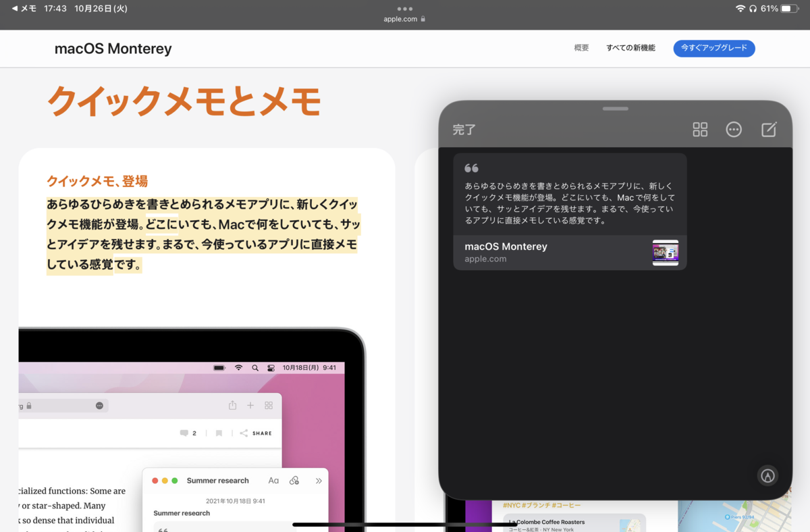Screen dimensions: 810x532
Task: Tap 完了 to dismiss the Quick Note
Action: (464, 129)
